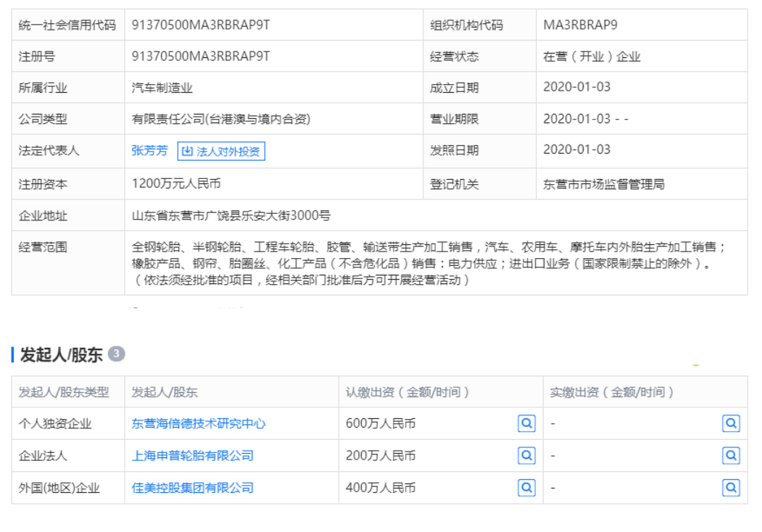Click magnifier icon beside 400万人民币

click(526, 488)
